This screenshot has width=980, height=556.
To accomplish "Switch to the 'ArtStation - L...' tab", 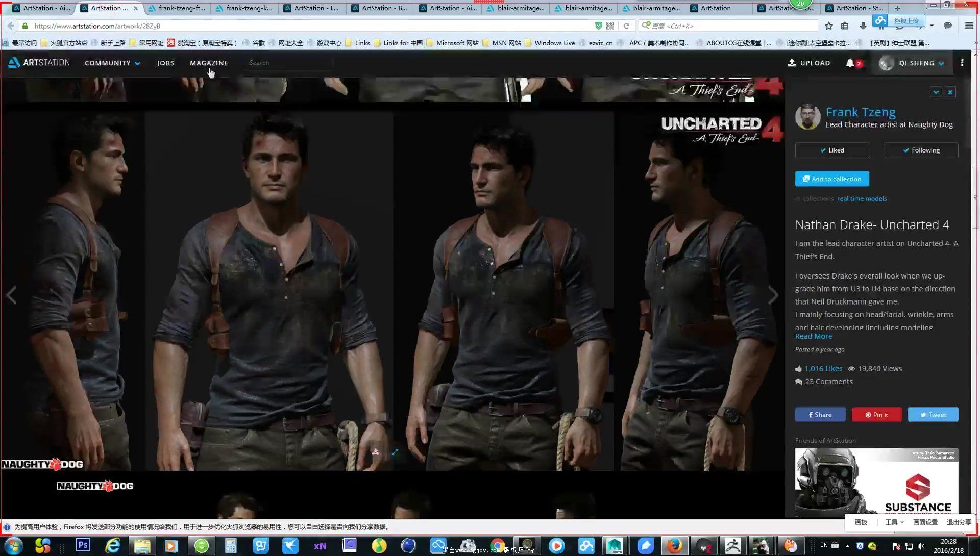I will click(x=312, y=8).
